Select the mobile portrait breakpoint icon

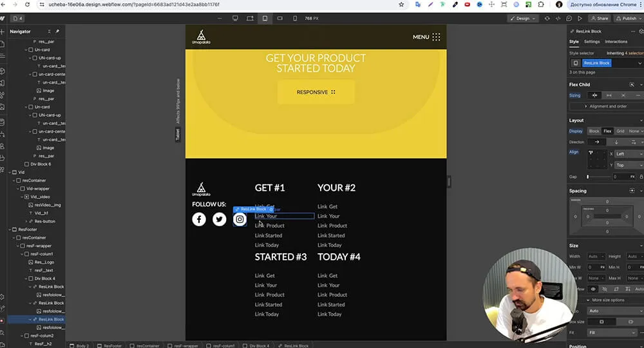(295, 19)
